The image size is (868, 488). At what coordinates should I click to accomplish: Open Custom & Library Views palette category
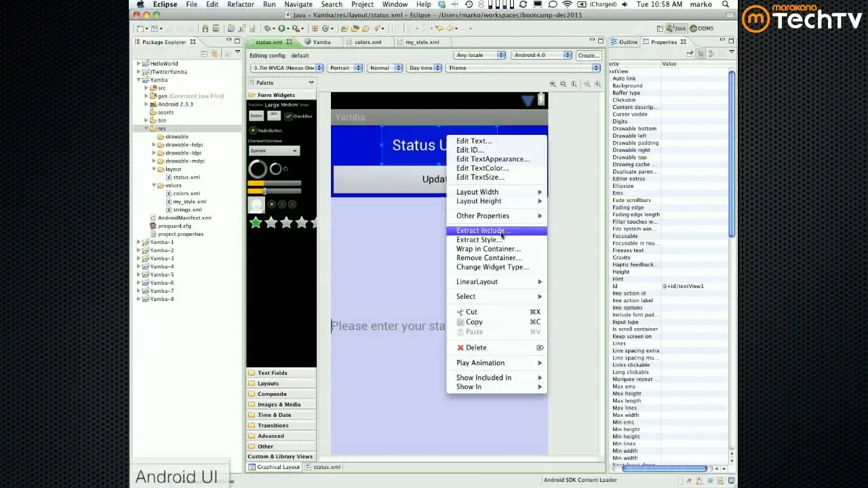(x=281, y=457)
